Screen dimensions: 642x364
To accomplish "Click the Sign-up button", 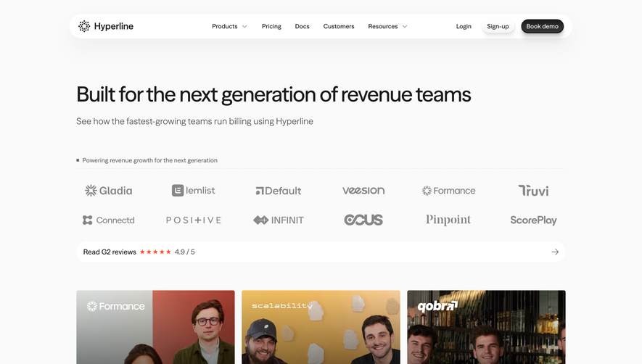I will tap(498, 26).
